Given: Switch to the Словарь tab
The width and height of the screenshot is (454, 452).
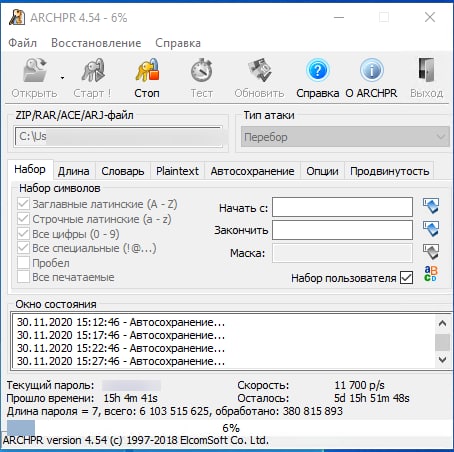Looking at the screenshot, I should (123, 171).
